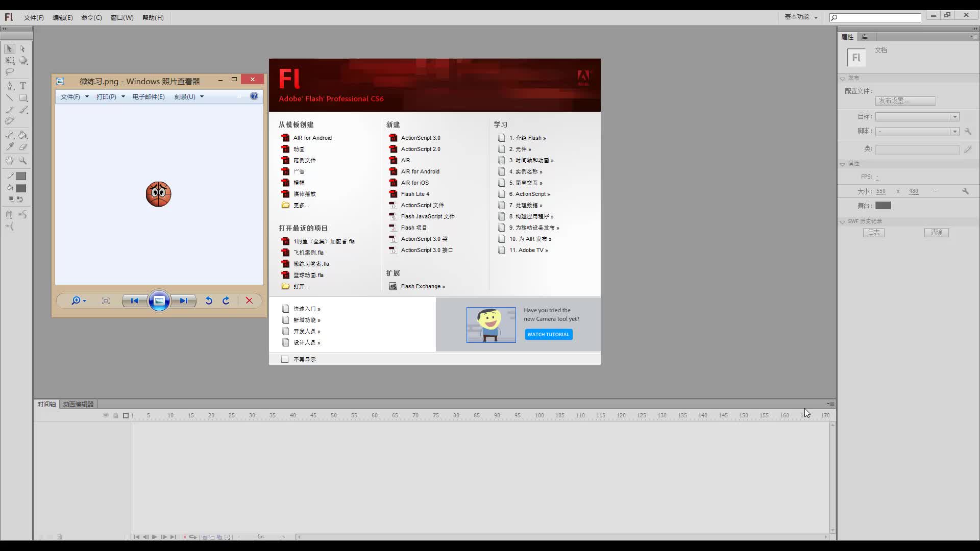Toggle the timeline show/hide layers eye icon

106,415
